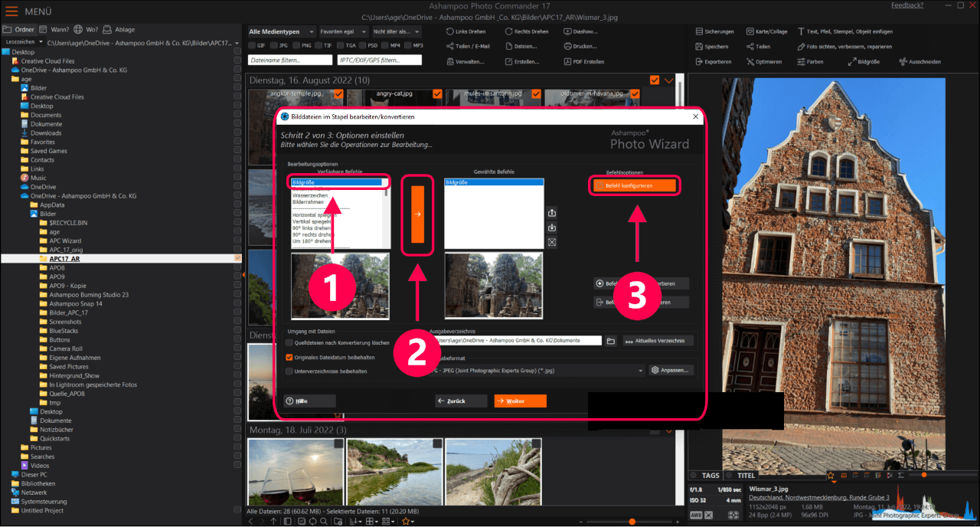The width and height of the screenshot is (980, 527).
Task: Switch to the Ablage tab
Action: pos(119,29)
